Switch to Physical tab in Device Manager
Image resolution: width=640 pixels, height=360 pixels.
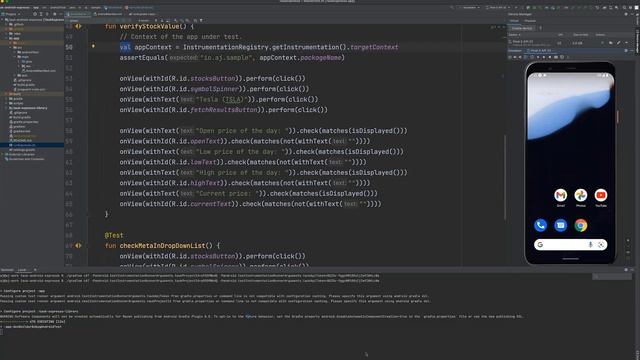(530, 21)
